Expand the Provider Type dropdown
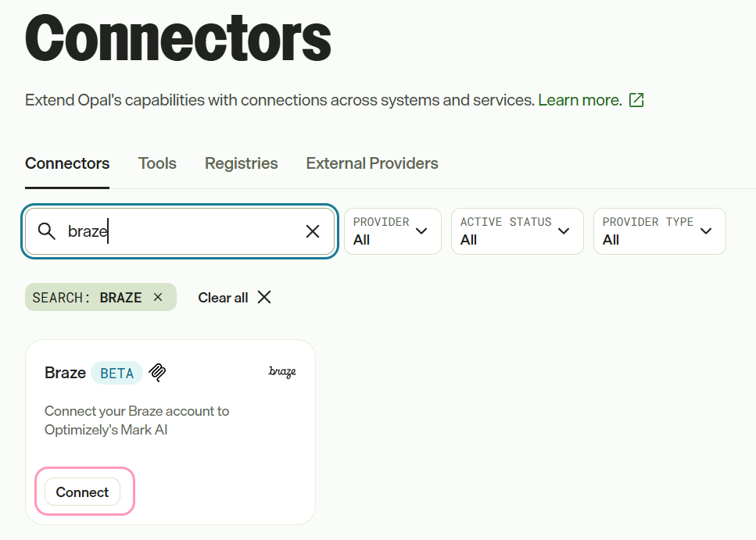756x540 pixels. point(660,231)
